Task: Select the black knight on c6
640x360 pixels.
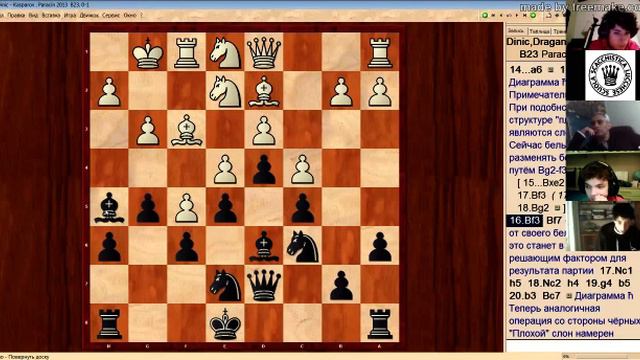Action: point(302,246)
